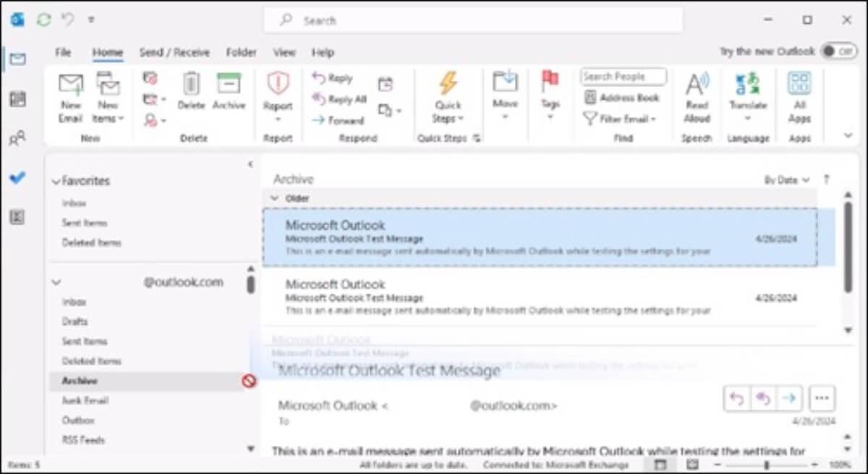
Task: Click Reply icon in the reading pane
Action: [736, 398]
